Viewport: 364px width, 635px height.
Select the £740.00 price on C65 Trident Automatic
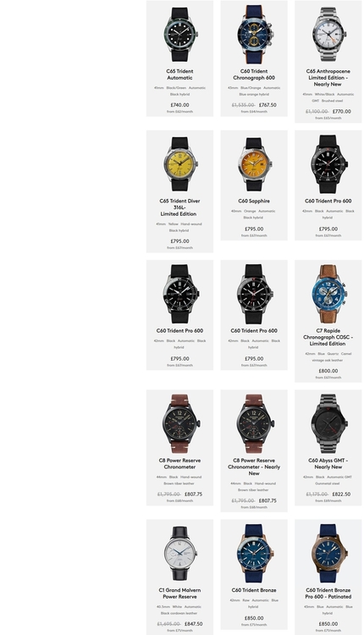179,105
